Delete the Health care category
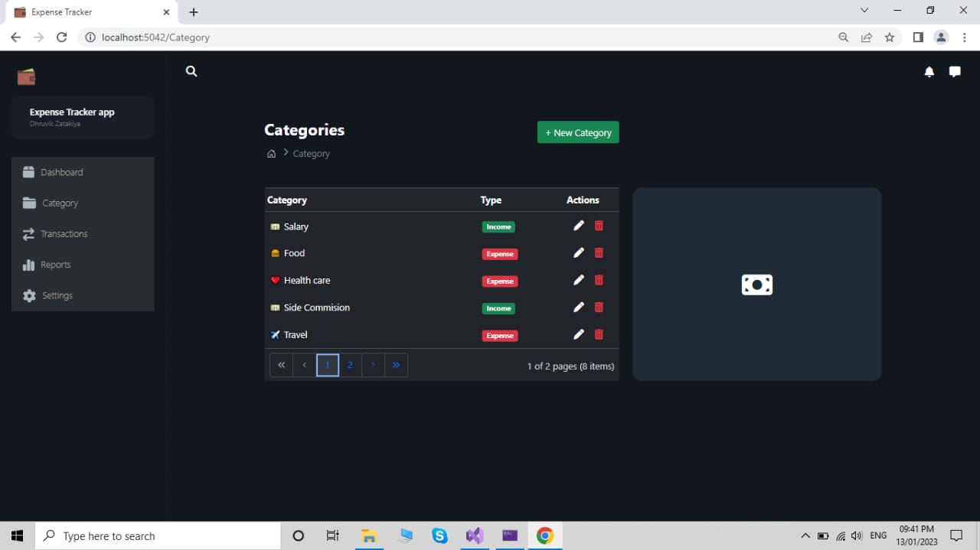 [599, 280]
